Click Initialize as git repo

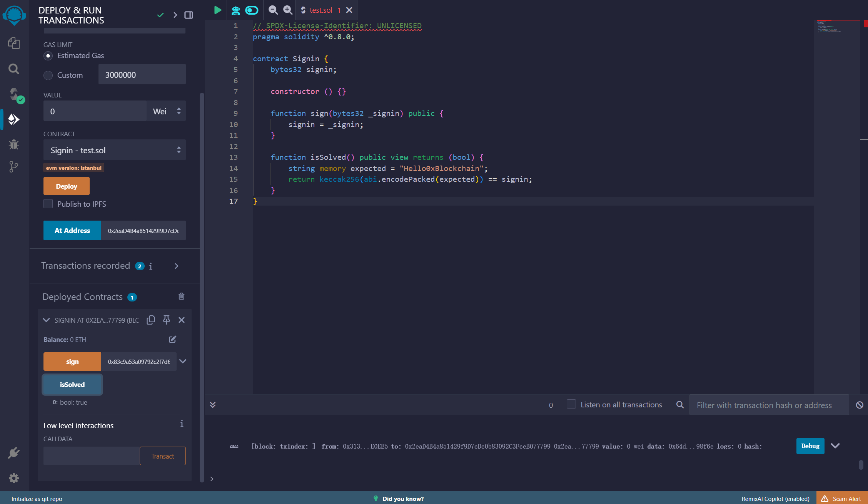point(37,499)
